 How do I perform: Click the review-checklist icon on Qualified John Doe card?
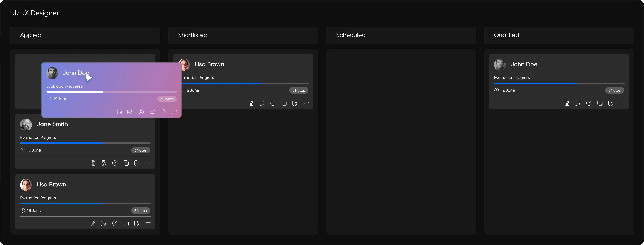[x=577, y=103]
